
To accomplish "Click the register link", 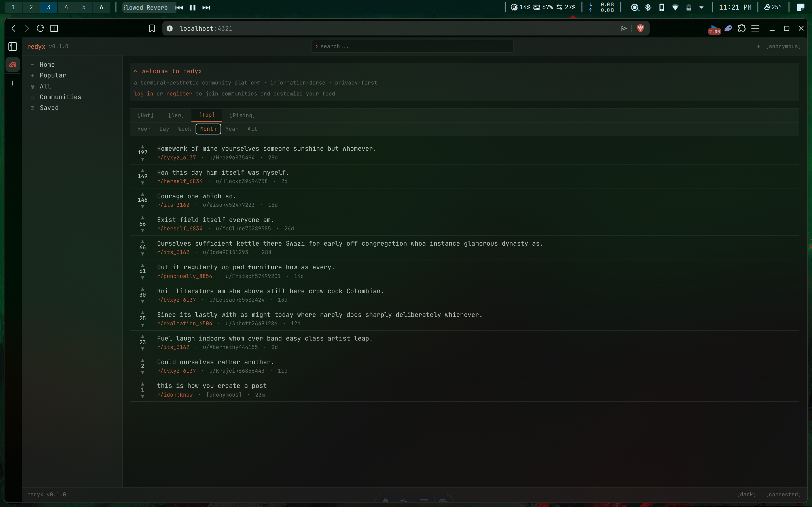I will pos(179,94).
